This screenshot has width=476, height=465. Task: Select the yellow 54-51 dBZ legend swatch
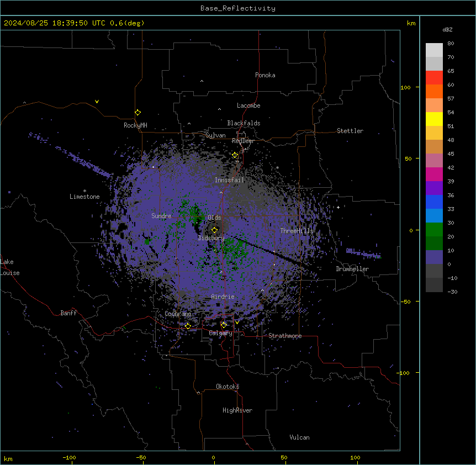(x=434, y=119)
